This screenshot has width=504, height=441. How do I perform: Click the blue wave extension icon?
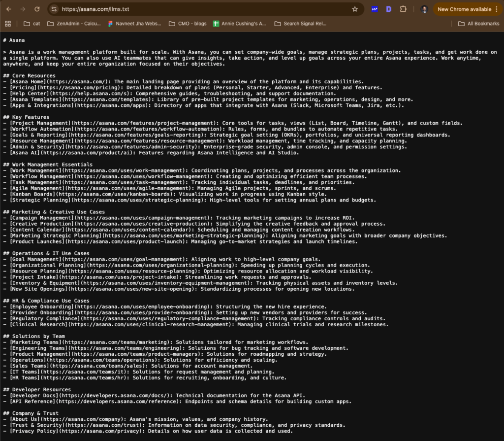pos(375,9)
